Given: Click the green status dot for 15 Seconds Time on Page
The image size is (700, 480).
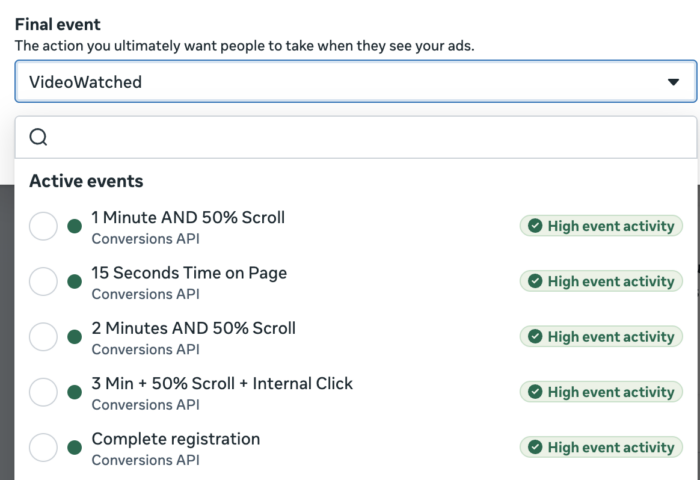Looking at the screenshot, I should [x=75, y=282].
